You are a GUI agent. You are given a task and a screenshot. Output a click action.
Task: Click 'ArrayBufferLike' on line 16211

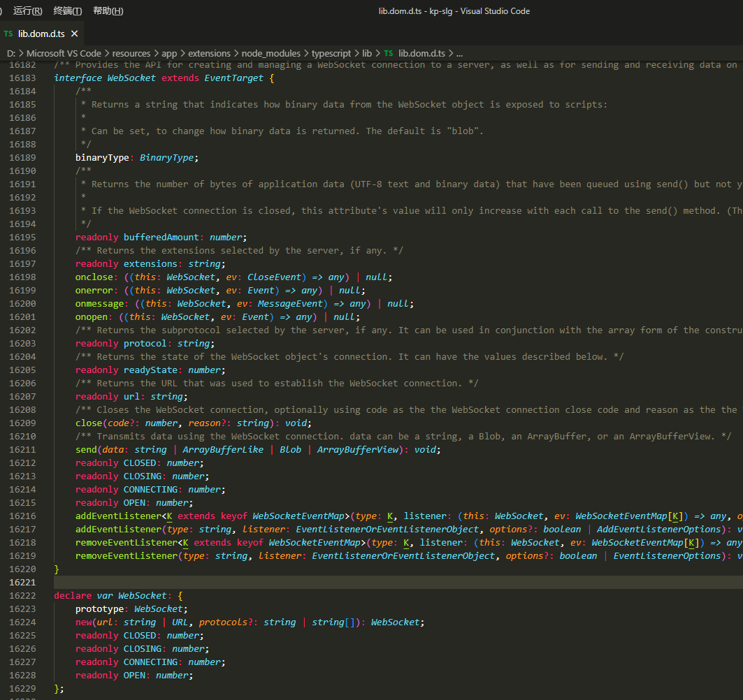pos(223,449)
